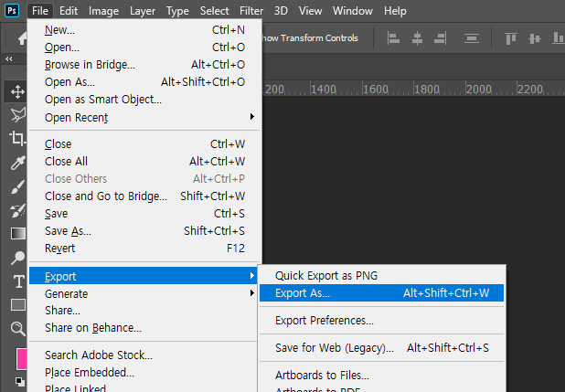Choose Close All menu item
The height and width of the screenshot is (392, 565).
pyautogui.click(x=144, y=161)
